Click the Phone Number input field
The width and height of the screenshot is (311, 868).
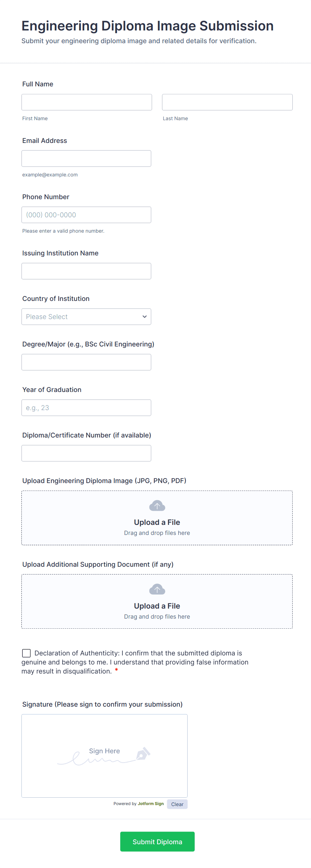coord(86,215)
